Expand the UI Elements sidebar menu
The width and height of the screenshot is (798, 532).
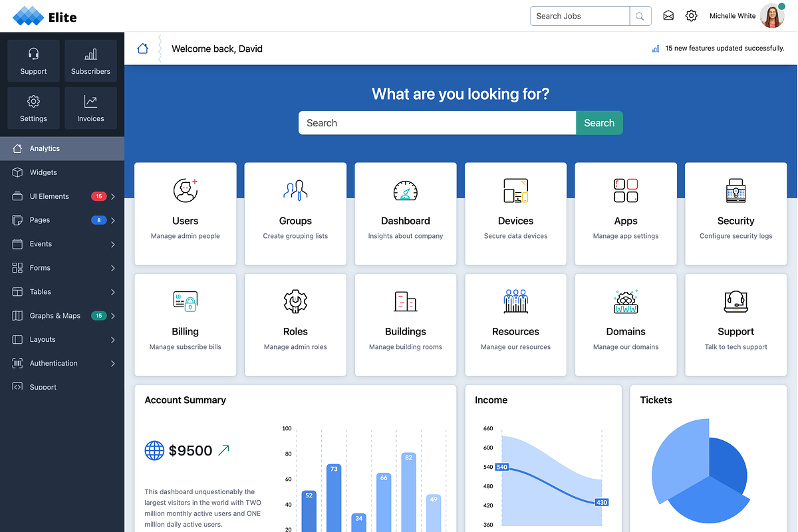50,196
